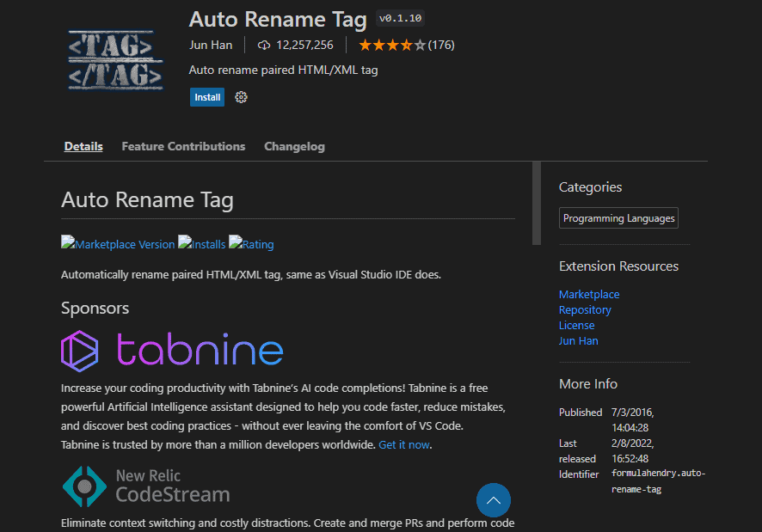The image size is (762, 532).
Task: Click the download cloud icon beside install count
Action: [x=264, y=46]
